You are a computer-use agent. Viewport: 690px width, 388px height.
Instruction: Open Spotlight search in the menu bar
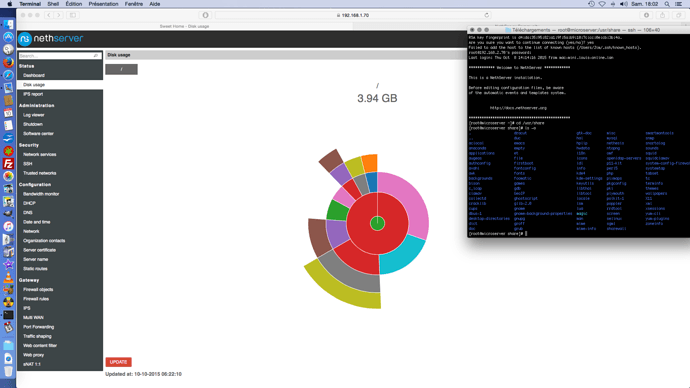[x=667, y=4]
